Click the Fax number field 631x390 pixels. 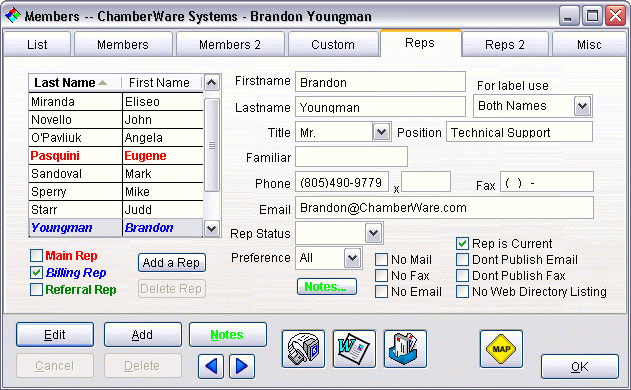pos(546,182)
